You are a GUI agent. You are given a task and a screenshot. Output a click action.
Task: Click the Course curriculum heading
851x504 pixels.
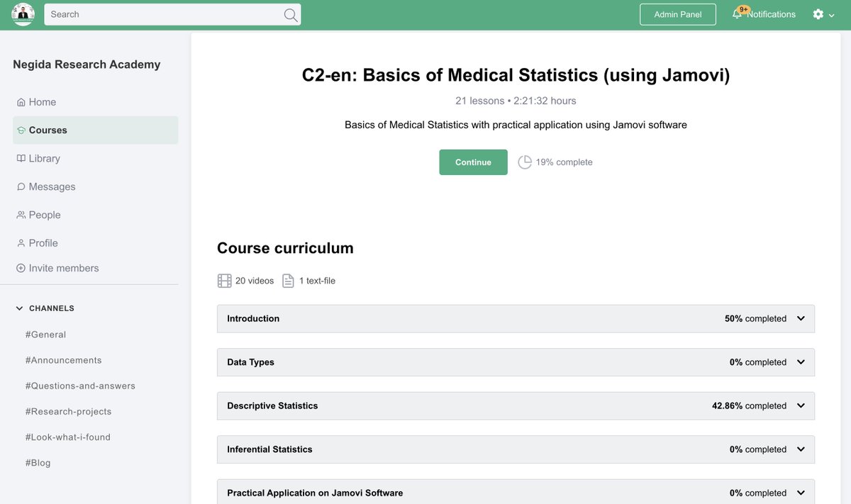point(285,248)
